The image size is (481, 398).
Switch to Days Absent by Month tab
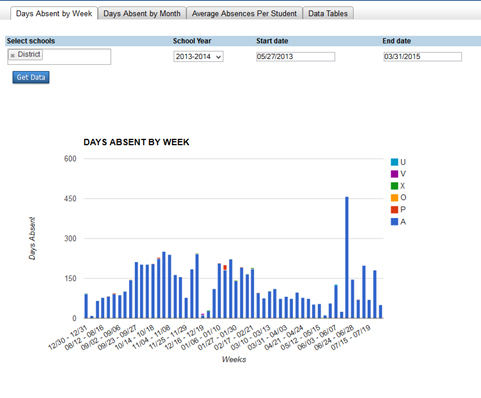(x=142, y=14)
